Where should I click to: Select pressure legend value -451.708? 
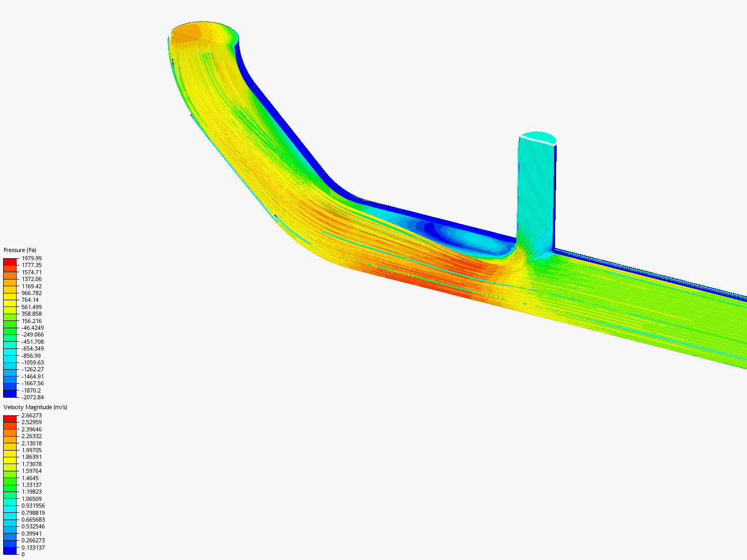point(33,342)
